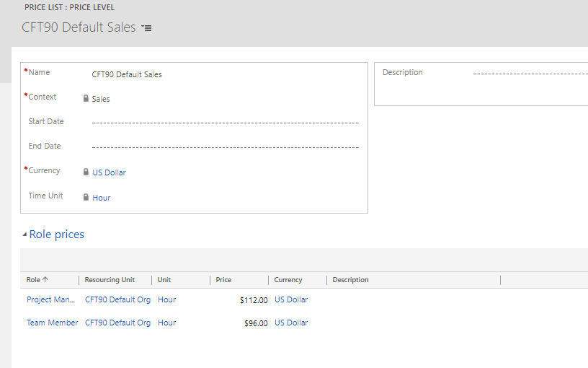Click the lock icon beside Currency field
Image resolution: width=588 pixels, height=368 pixels.
point(86,172)
